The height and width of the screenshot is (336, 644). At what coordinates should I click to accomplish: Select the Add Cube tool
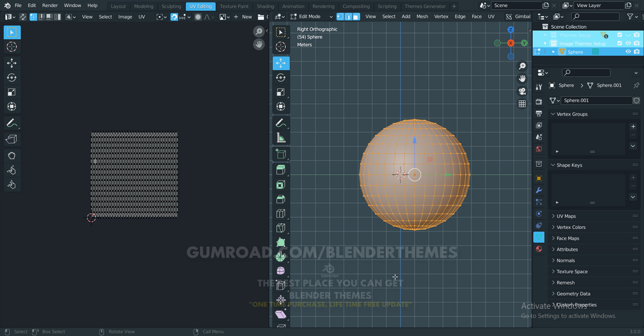point(281,154)
